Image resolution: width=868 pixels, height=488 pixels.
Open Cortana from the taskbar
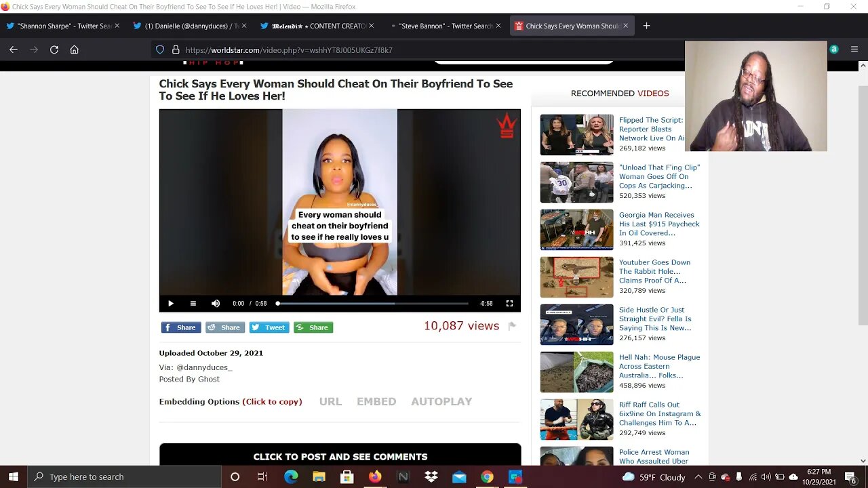point(235,476)
